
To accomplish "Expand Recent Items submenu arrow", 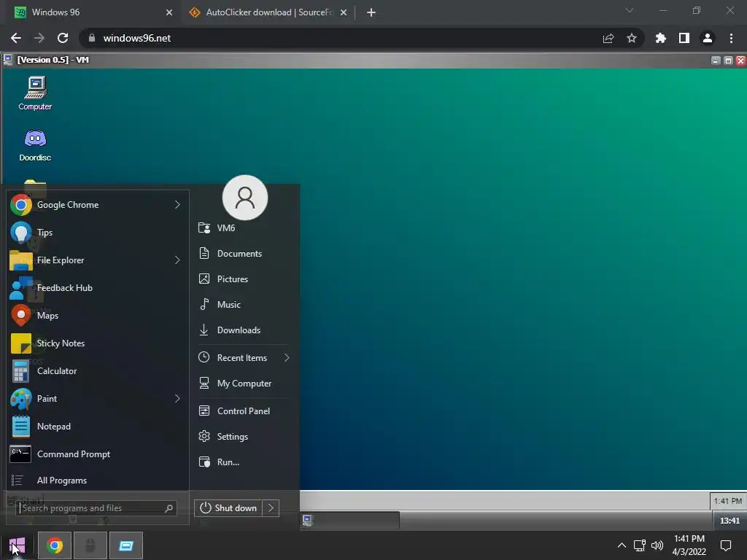I will (x=287, y=357).
